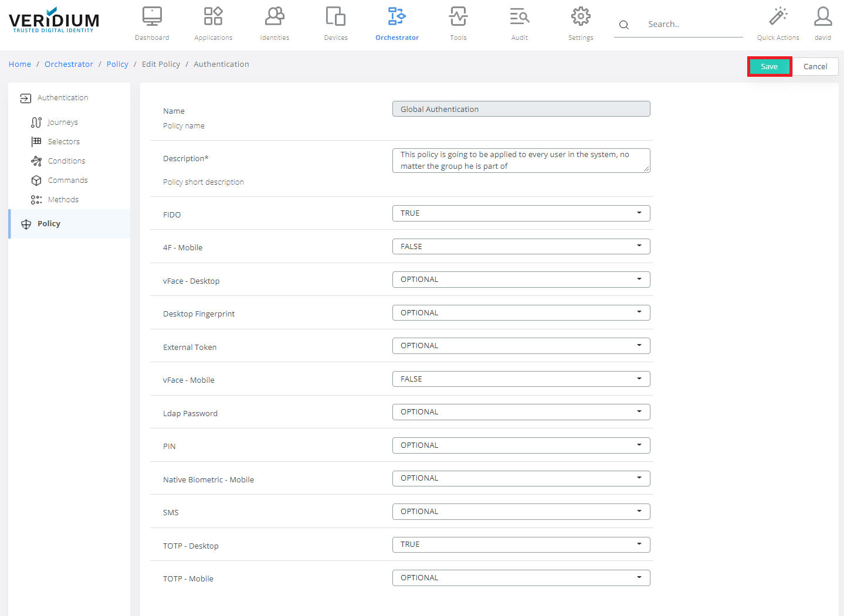Go to Applications via its grid icon
This screenshot has height=616, width=844.
(x=213, y=16)
